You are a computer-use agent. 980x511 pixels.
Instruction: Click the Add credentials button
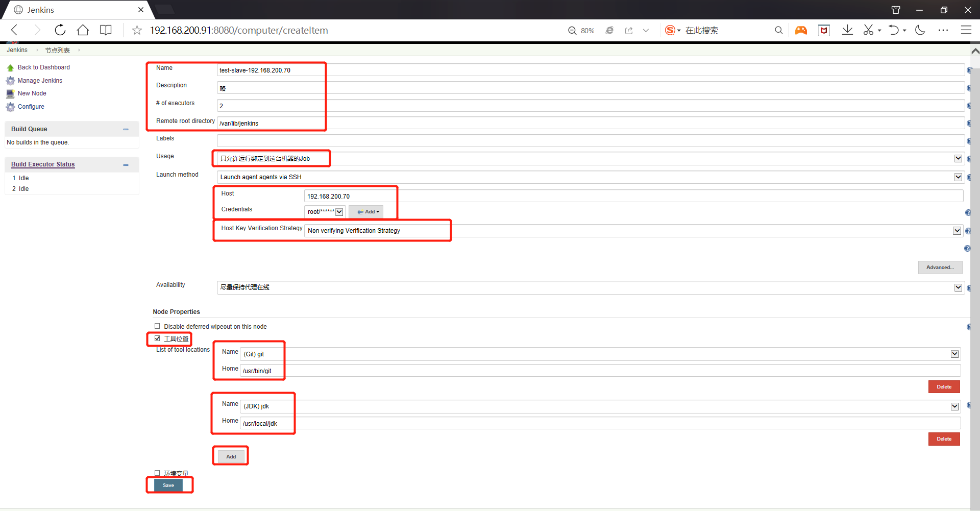[x=365, y=212]
